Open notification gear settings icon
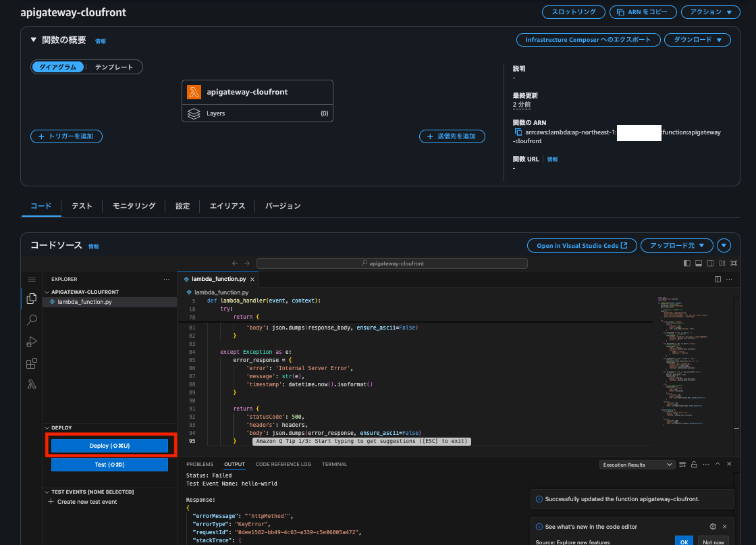The image size is (756, 545). 713,527
